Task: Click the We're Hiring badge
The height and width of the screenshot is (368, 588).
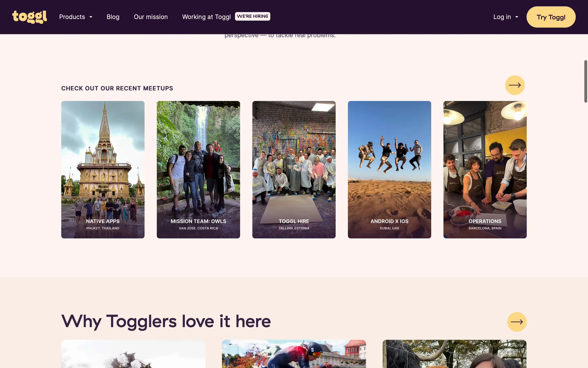Action: click(x=252, y=16)
